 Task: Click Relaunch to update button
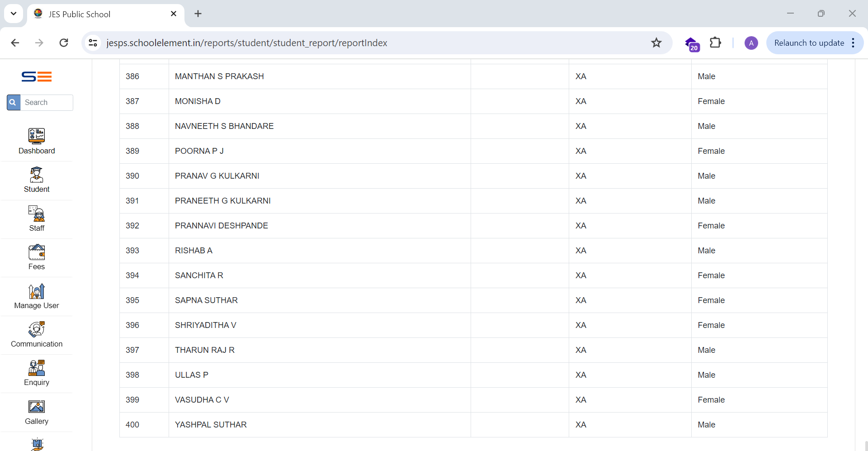click(809, 43)
